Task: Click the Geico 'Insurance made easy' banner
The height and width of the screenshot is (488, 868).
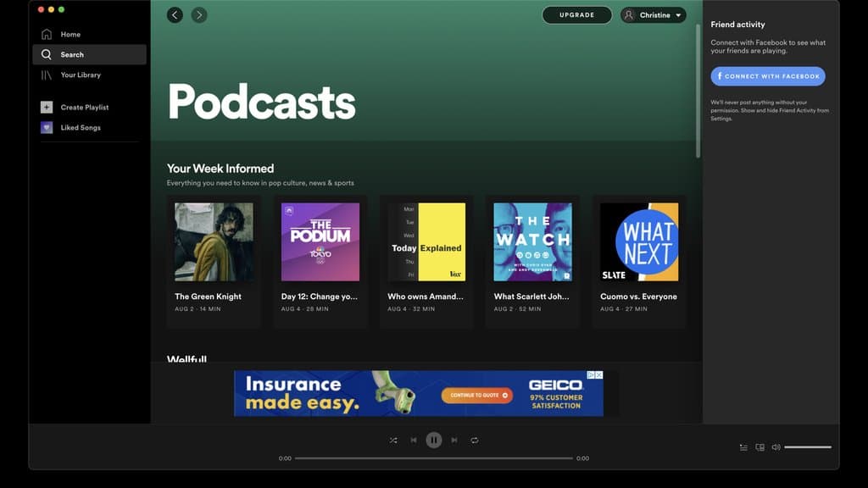Action: pos(419,393)
